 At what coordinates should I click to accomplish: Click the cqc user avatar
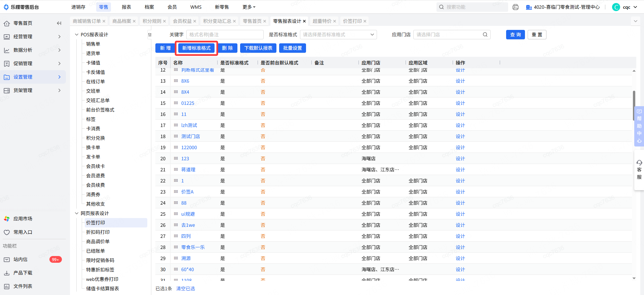(616, 7)
